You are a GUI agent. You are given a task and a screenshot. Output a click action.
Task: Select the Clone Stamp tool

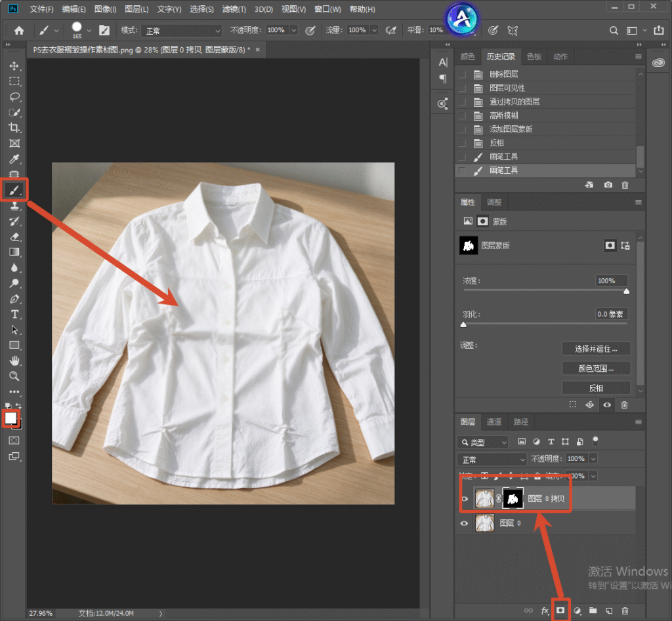coord(14,206)
